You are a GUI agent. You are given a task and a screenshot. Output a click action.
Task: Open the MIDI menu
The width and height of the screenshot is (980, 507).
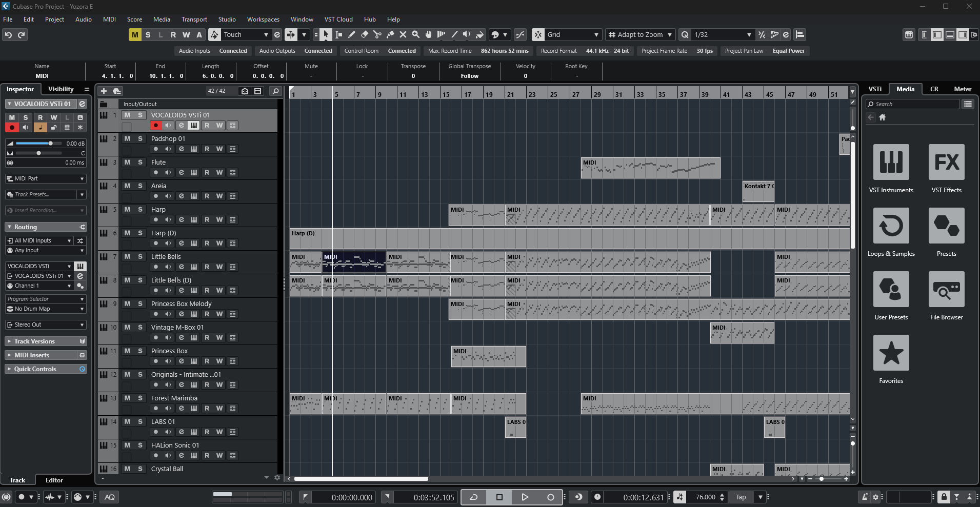coord(109,19)
